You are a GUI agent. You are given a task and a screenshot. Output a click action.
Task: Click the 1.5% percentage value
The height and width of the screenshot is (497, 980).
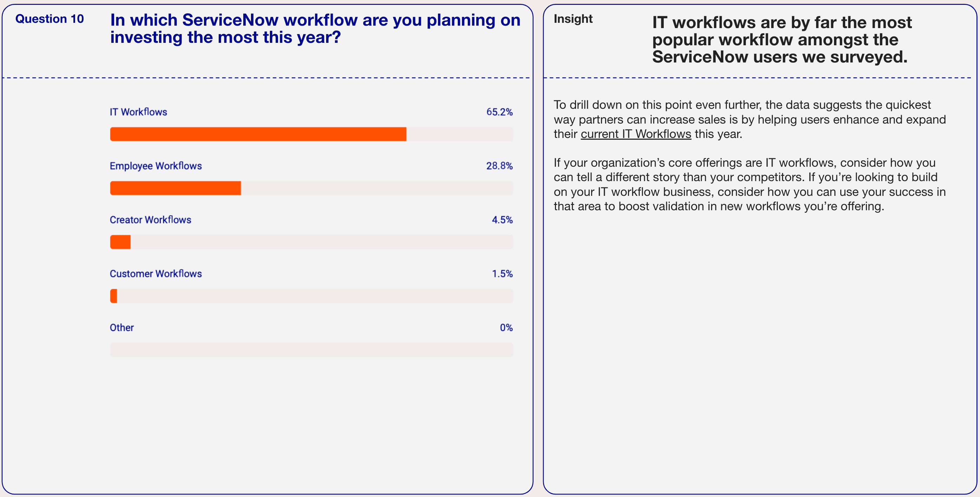[502, 274]
